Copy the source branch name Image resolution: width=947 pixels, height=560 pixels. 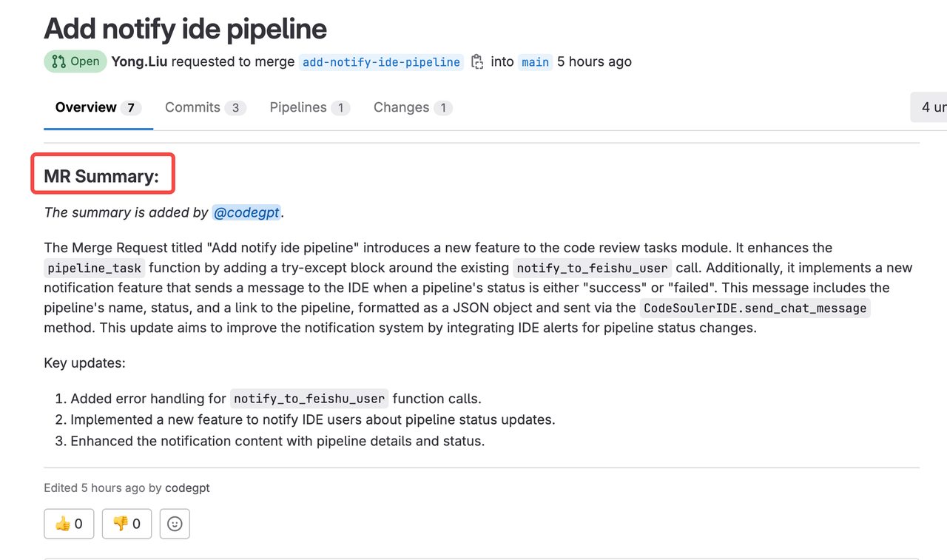pyautogui.click(x=477, y=61)
